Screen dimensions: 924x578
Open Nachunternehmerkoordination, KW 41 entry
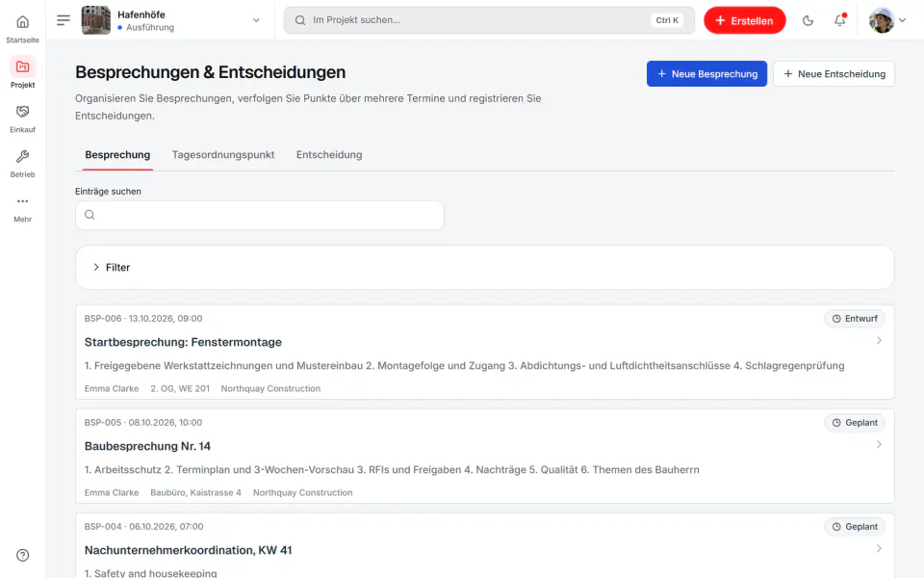pyautogui.click(x=188, y=550)
